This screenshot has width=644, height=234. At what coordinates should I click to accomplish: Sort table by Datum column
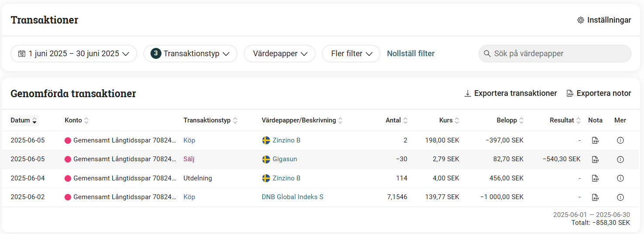(x=24, y=120)
